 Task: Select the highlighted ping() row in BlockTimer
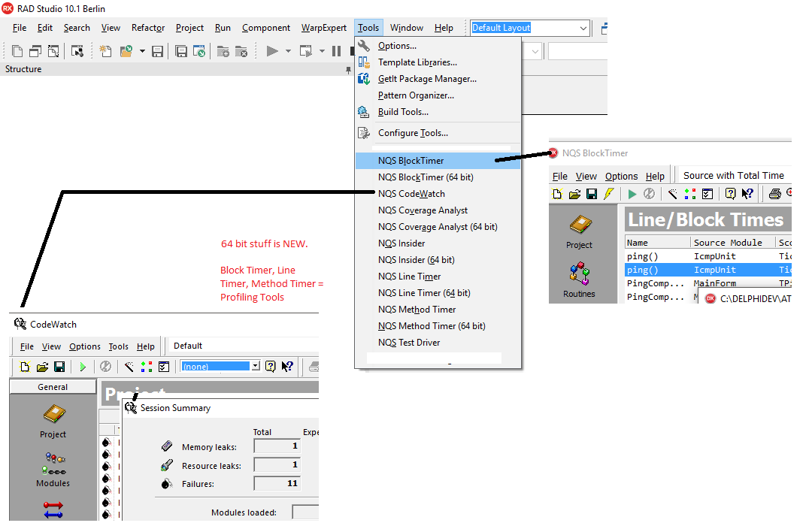pyautogui.click(x=708, y=270)
